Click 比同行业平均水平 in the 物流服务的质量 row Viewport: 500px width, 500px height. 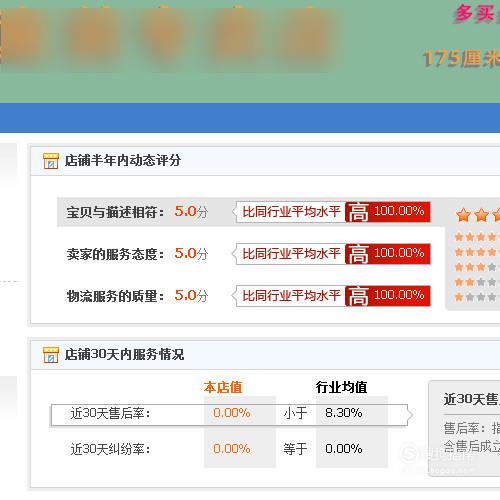pos(291,296)
